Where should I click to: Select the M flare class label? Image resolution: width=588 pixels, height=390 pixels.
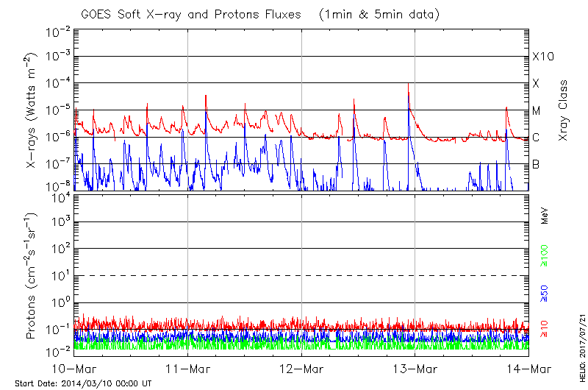pyautogui.click(x=537, y=110)
